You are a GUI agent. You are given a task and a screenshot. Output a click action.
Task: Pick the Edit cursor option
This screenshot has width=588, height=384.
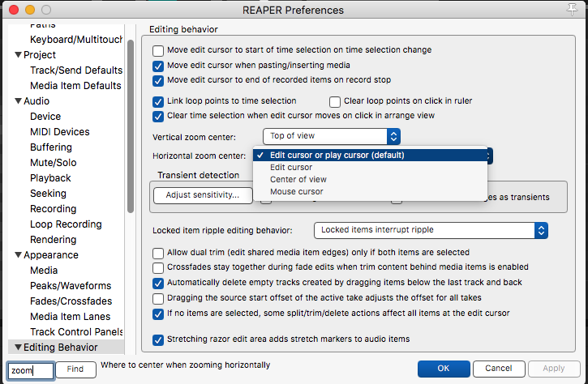click(x=291, y=168)
